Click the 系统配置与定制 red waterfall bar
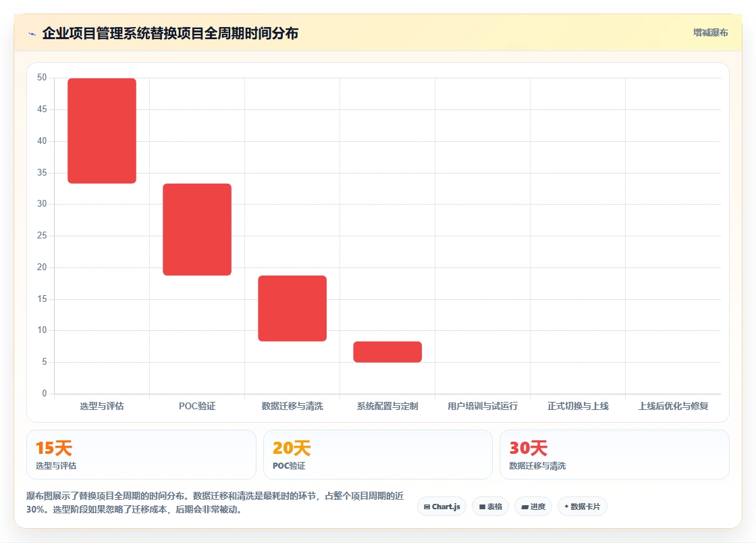 387,352
